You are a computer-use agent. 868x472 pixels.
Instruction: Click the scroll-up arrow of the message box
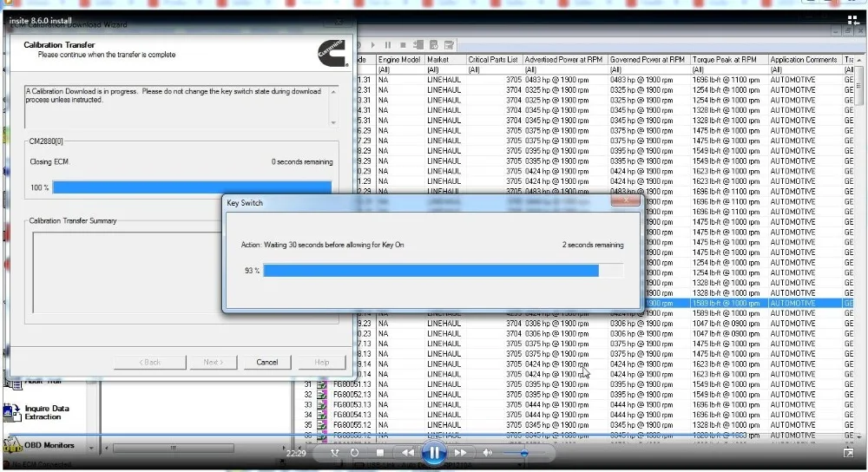333,92
